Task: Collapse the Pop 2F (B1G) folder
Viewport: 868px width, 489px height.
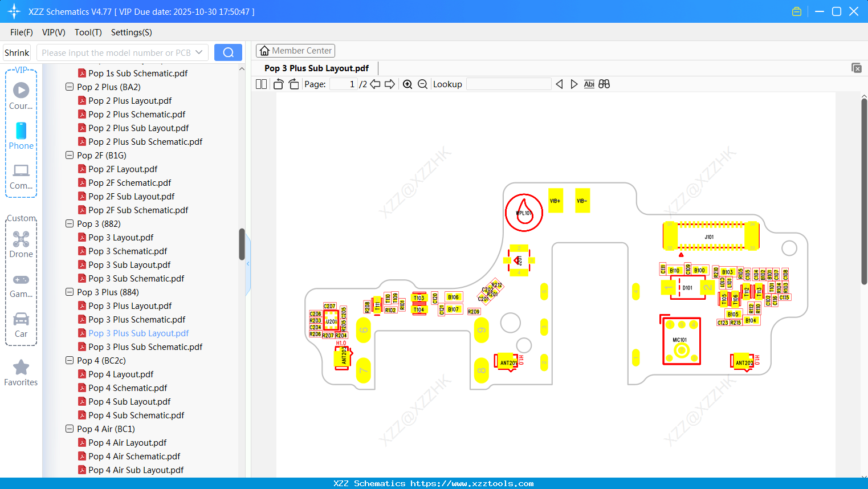Action: pyautogui.click(x=70, y=155)
